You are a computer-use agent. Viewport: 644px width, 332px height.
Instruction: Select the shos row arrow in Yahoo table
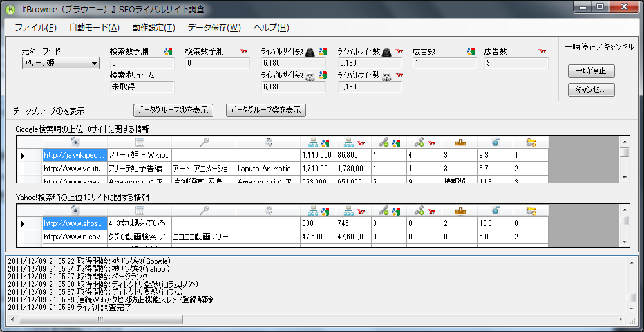point(24,223)
